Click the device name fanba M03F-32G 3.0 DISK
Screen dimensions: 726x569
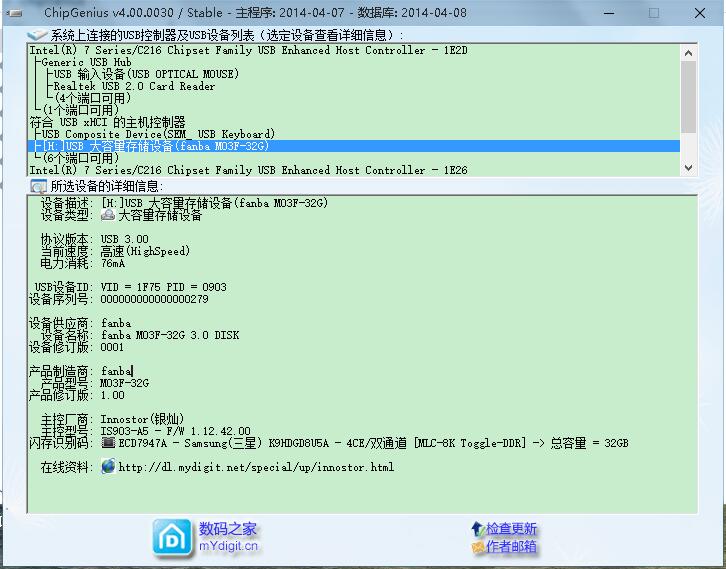[x=170, y=335]
